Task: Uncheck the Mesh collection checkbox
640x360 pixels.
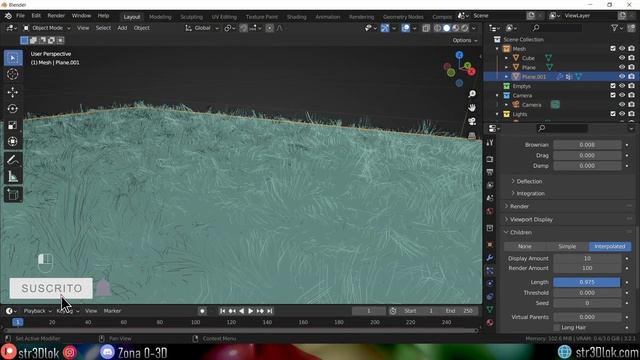Action: (613, 49)
